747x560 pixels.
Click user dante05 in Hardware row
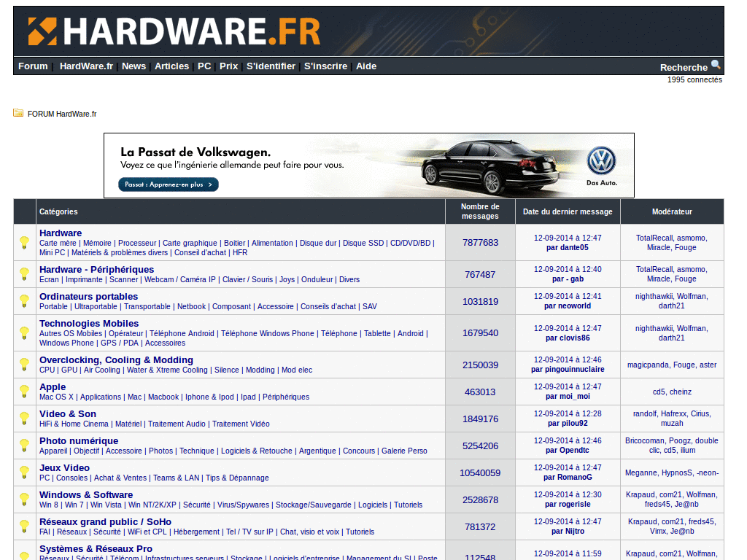click(574, 248)
